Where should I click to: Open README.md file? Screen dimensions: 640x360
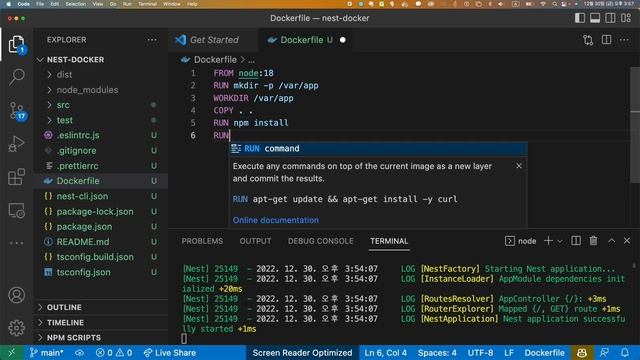[101, 242]
